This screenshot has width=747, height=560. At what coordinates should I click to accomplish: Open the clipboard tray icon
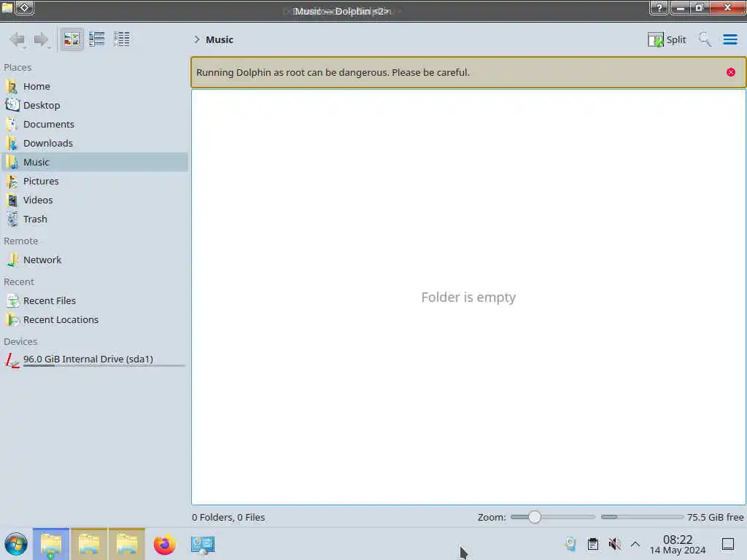coord(592,544)
